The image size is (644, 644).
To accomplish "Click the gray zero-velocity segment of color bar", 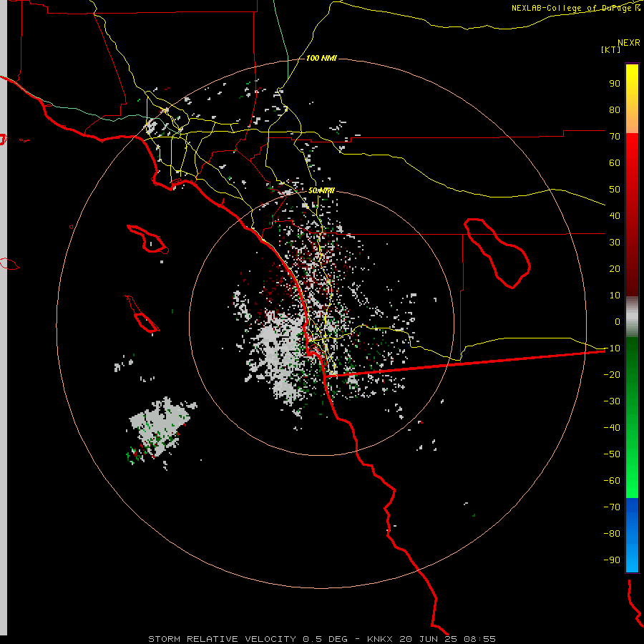I will point(632,317).
